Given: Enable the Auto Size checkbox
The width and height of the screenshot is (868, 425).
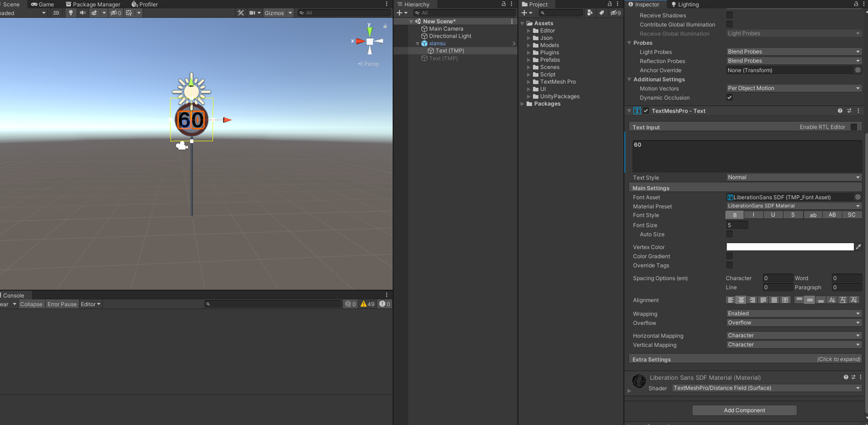Looking at the screenshot, I should [x=730, y=234].
